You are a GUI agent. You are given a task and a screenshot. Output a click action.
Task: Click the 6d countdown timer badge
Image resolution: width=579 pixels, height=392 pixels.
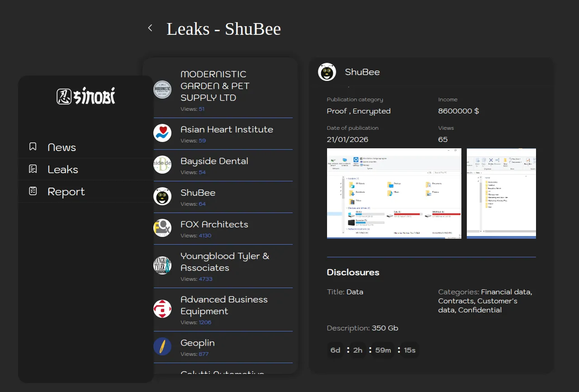[335, 350]
